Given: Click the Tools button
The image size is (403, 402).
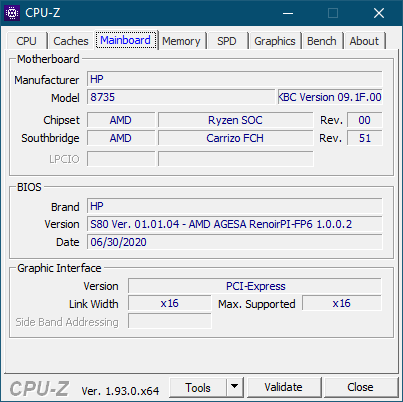Looking at the screenshot, I should tap(198, 387).
